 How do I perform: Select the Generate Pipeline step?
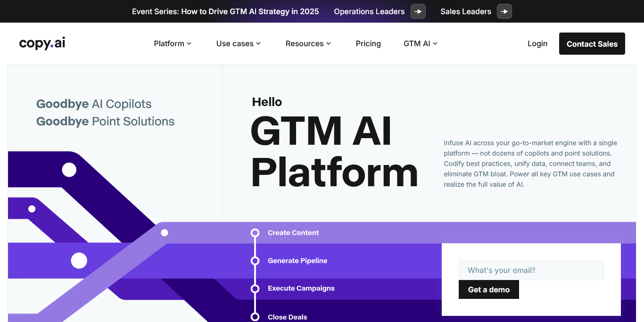coord(297,260)
